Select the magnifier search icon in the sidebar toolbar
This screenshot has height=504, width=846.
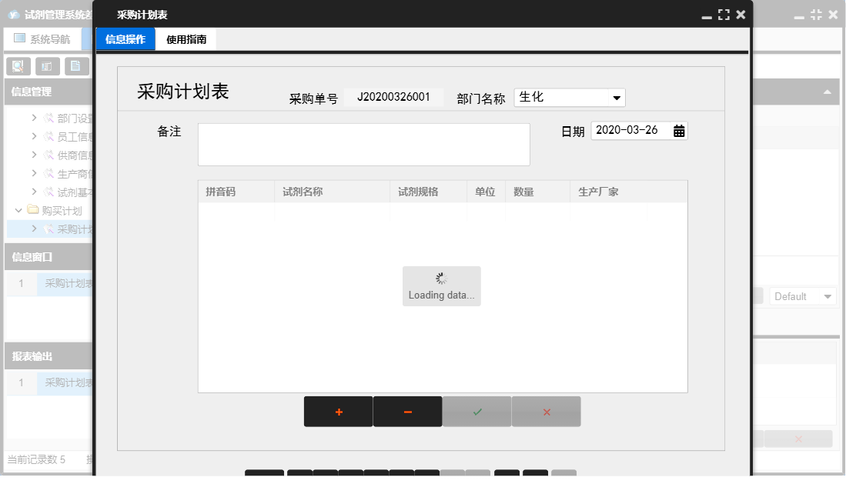(x=17, y=65)
